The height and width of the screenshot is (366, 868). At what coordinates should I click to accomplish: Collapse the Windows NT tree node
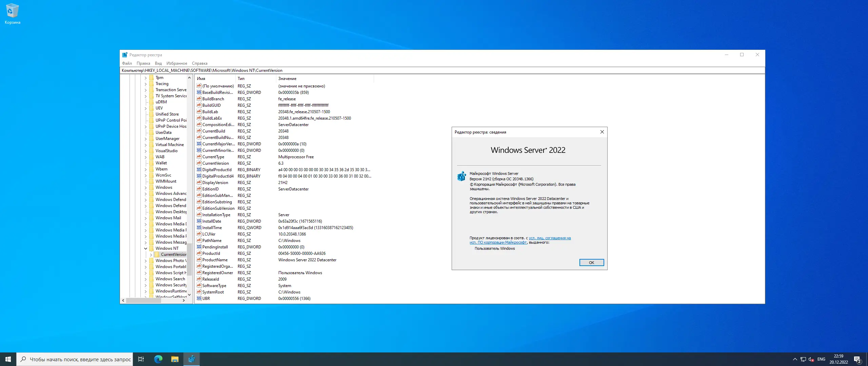[146, 248]
